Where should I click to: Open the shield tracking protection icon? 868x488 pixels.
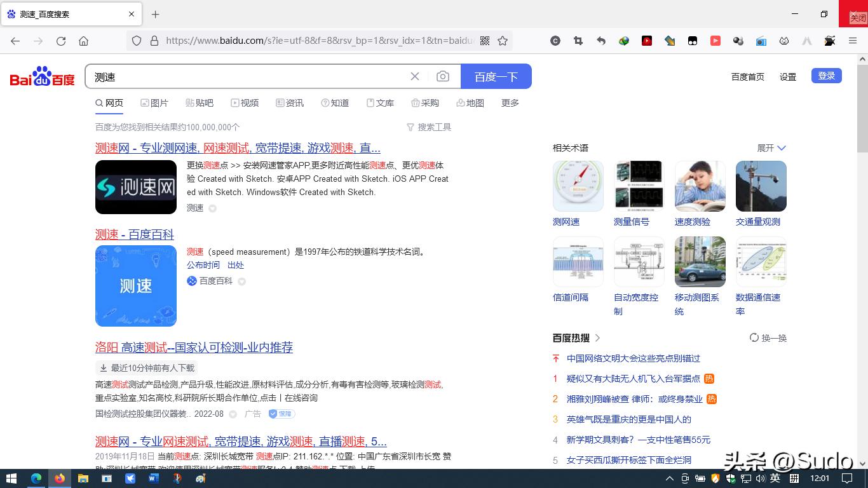(x=137, y=40)
